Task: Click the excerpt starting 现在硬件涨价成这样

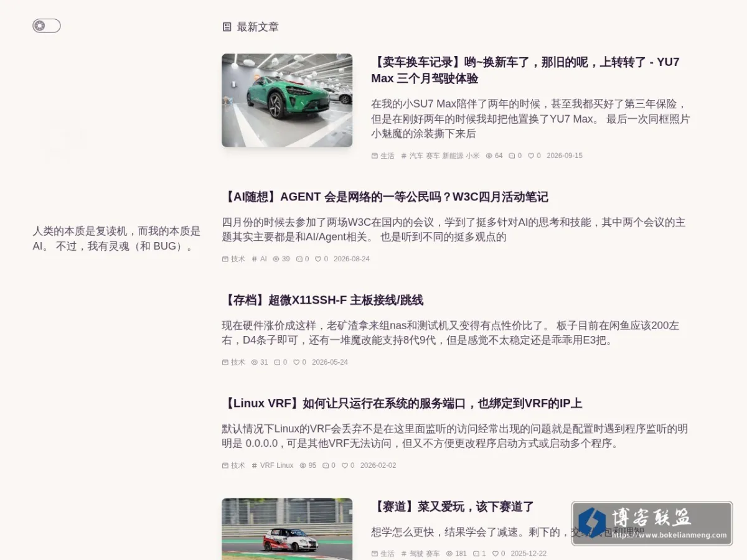Action: pyautogui.click(x=451, y=333)
